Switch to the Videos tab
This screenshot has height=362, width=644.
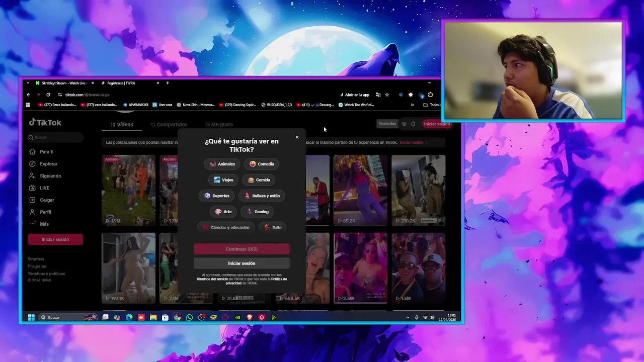122,125
